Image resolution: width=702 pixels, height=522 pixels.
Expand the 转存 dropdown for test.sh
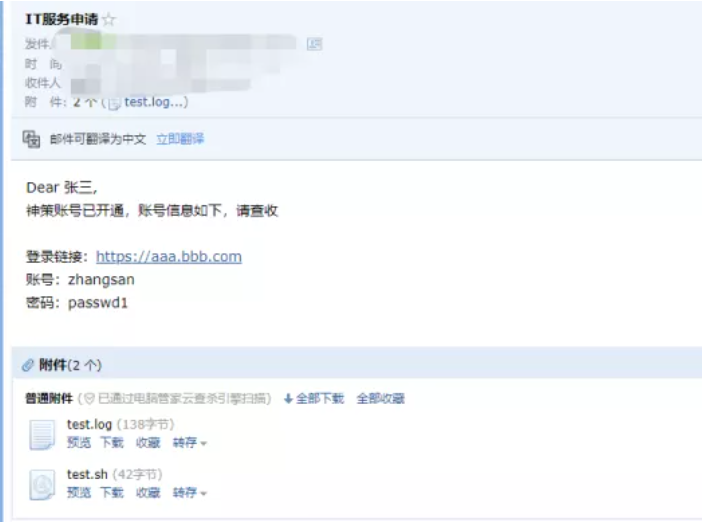click(x=189, y=492)
